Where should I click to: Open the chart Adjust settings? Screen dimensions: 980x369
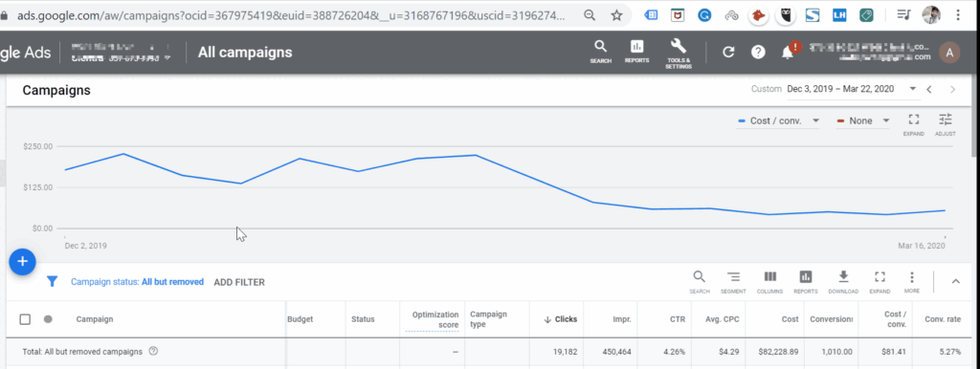(x=945, y=124)
